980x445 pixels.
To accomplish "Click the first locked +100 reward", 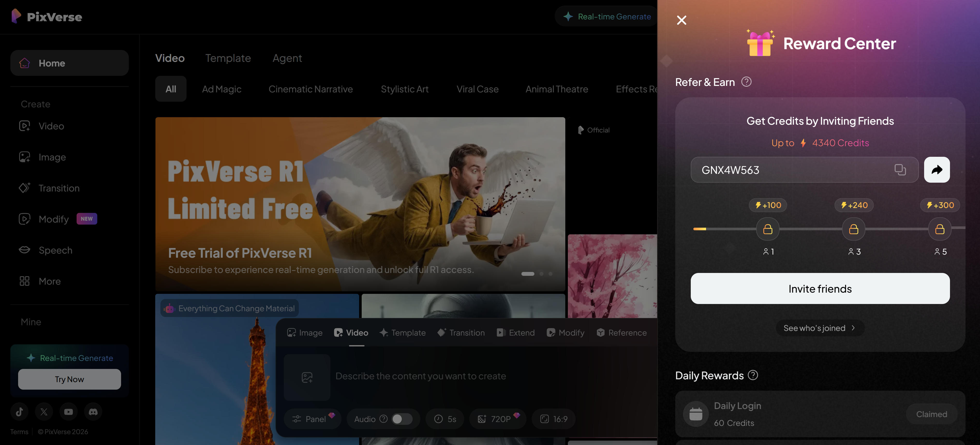I will click(768, 229).
